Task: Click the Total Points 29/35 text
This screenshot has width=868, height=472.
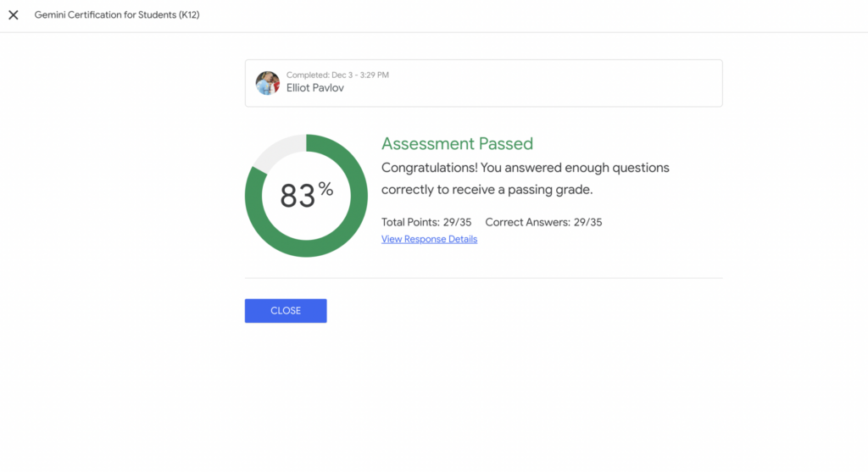Action: pos(426,222)
